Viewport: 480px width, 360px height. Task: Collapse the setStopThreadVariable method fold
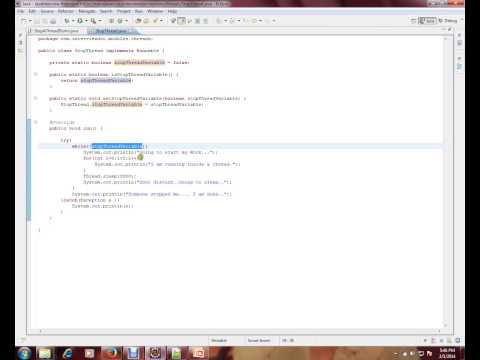(x=36, y=98)
